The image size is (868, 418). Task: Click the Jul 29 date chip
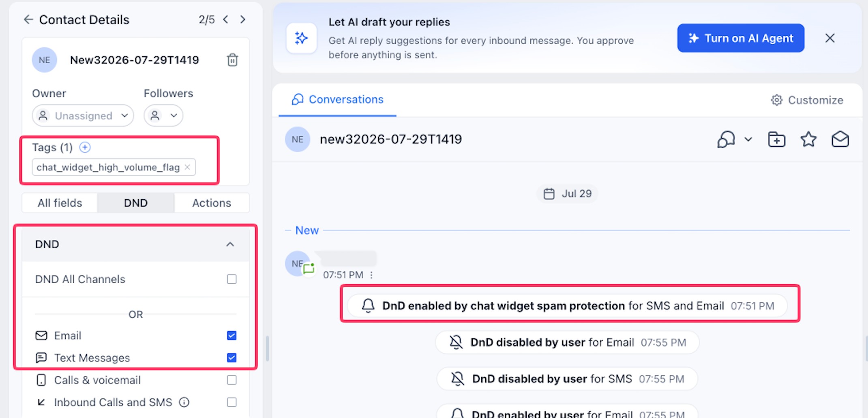[x=567, y=194]
